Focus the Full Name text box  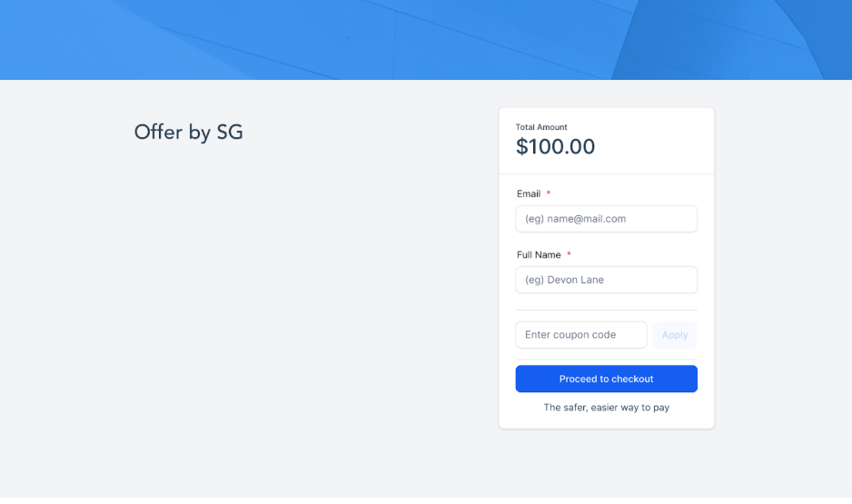pos(606,280)
